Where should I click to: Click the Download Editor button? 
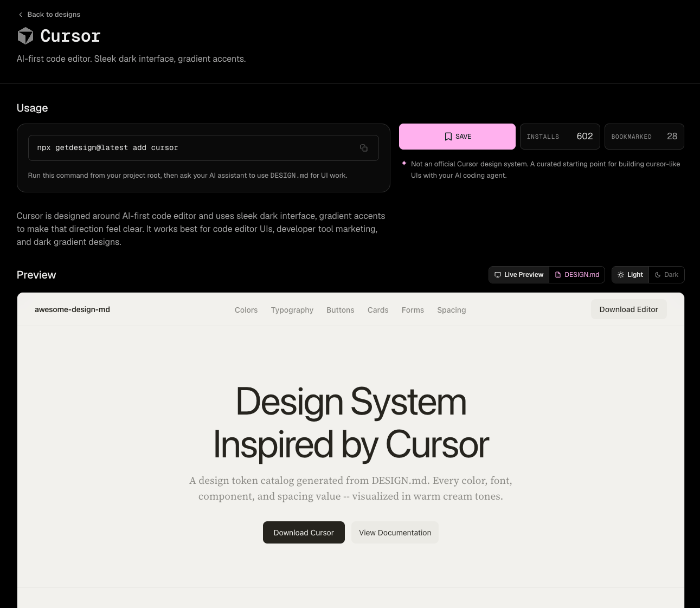pyautogui.click(x=629, y=309)
